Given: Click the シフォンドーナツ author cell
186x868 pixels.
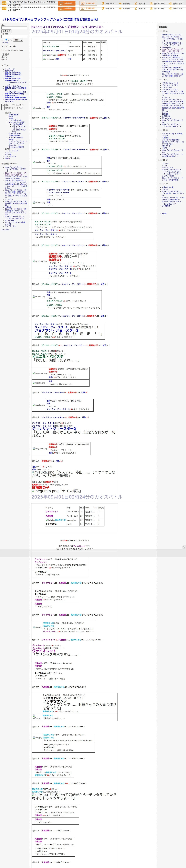Looking at the screenshot, I should coord(75,55).
